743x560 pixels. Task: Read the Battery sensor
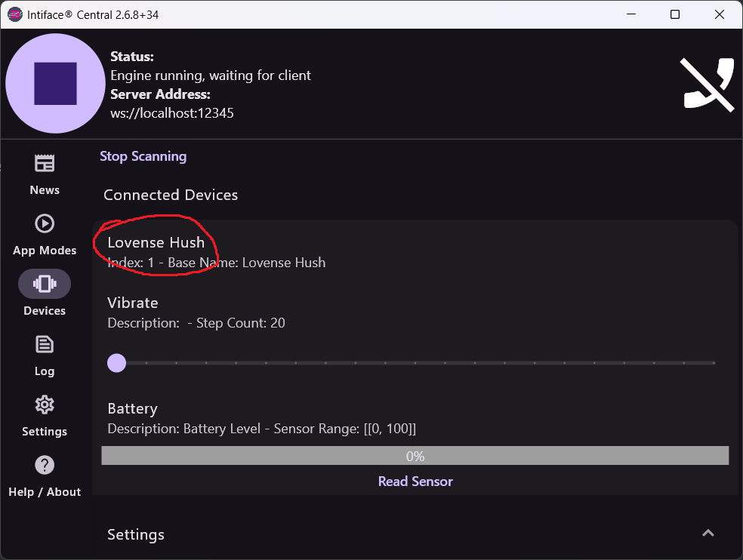(415, 481)
